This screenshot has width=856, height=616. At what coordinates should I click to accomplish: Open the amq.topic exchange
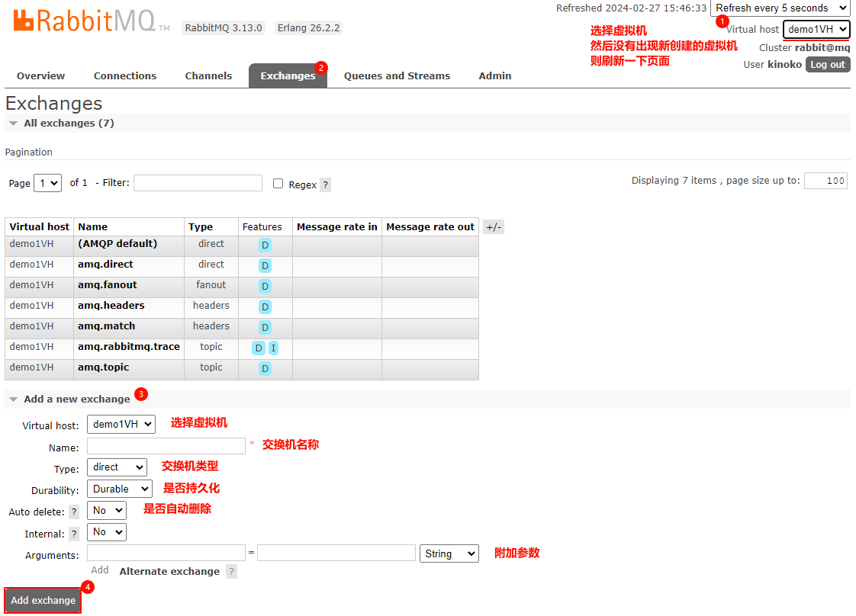pos(103,367)
